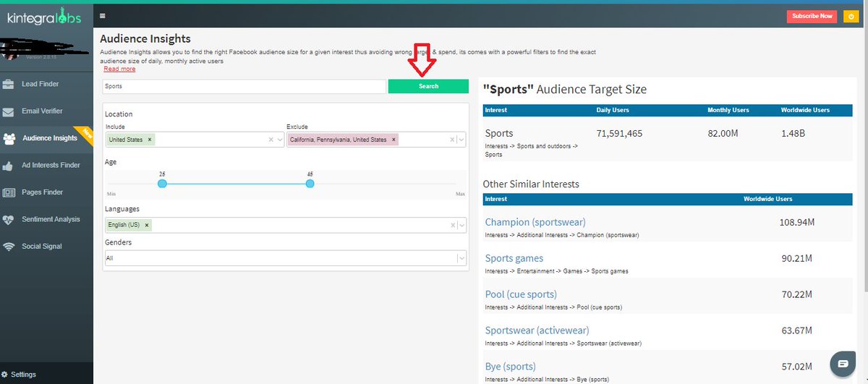
Task: Click the Lead Finder briefcase icon
Action: tap(9, 84)
